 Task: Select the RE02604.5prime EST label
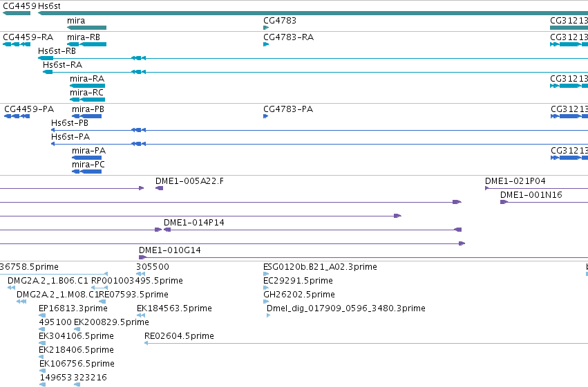click(179, 337)
